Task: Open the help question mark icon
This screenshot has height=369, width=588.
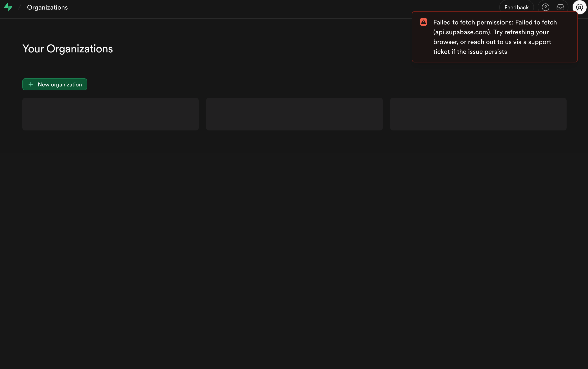Action: (x=545, y=7)
